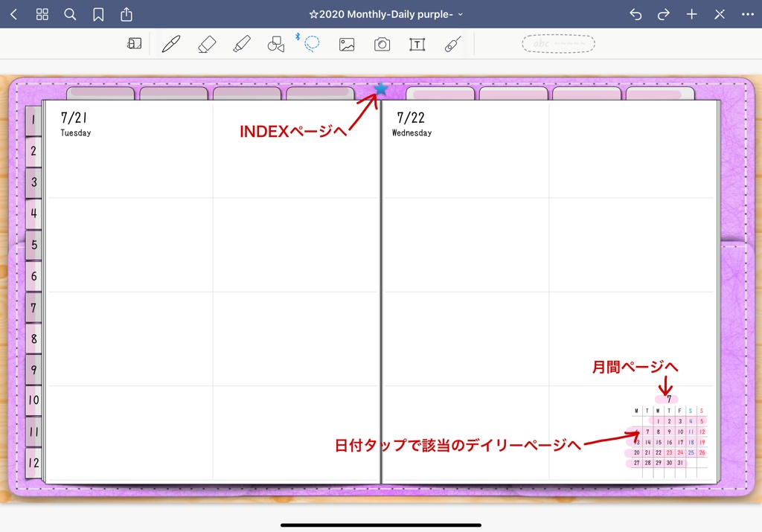Open search within the notebook

[x=70, y=13]
